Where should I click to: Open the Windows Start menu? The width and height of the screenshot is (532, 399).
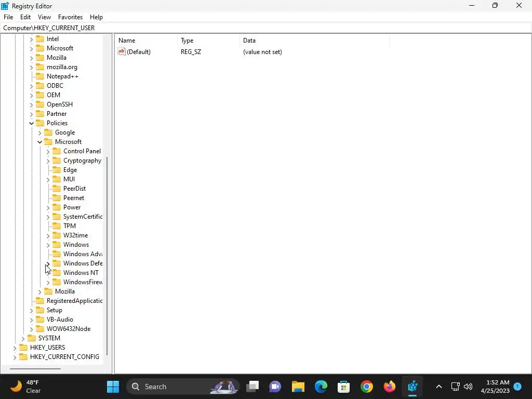click(x=113, y=387)
